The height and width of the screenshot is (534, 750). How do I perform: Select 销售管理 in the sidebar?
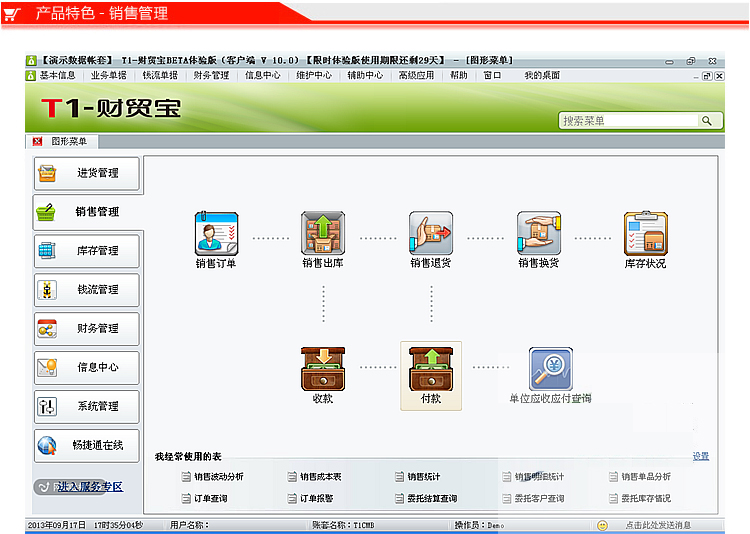(88, 212)
